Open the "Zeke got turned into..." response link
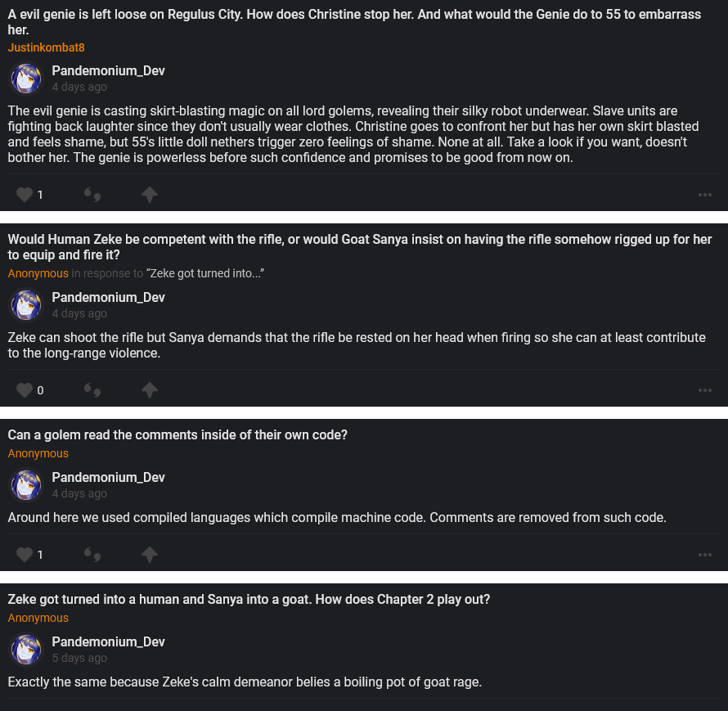This screenshot has width=728, height=711. tap(204, 273)
